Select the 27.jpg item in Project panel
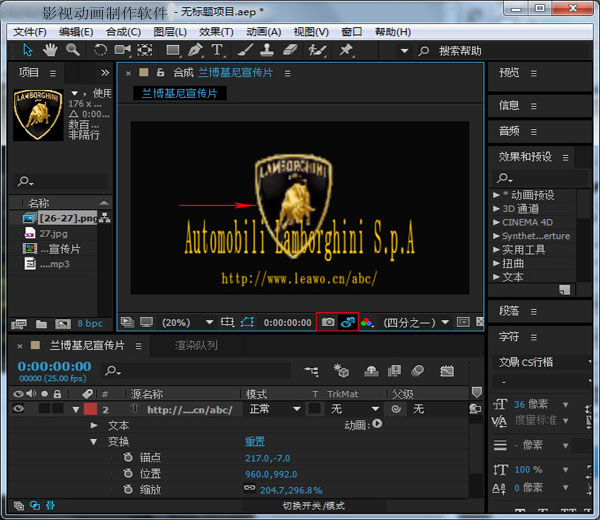 pyautogui.click(x=53, y=233)
